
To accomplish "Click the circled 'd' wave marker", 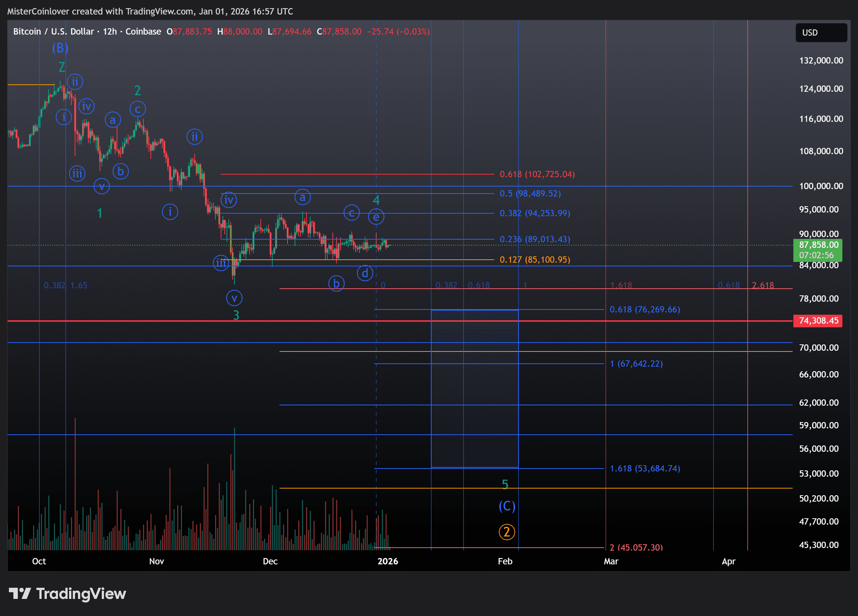I will 365,273.
